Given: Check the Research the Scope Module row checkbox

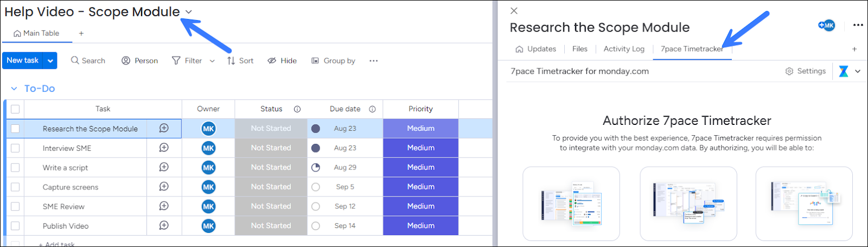Looking at the screenshot, I should (15, 129).
